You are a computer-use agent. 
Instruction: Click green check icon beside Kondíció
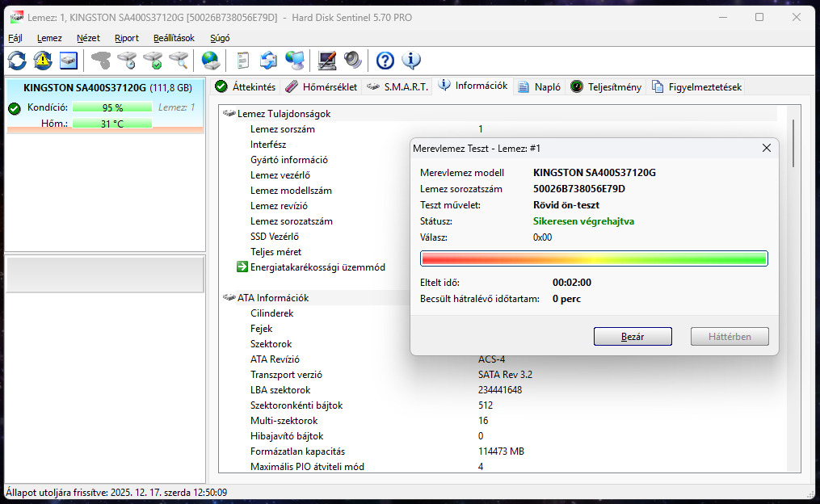(15, 108)
